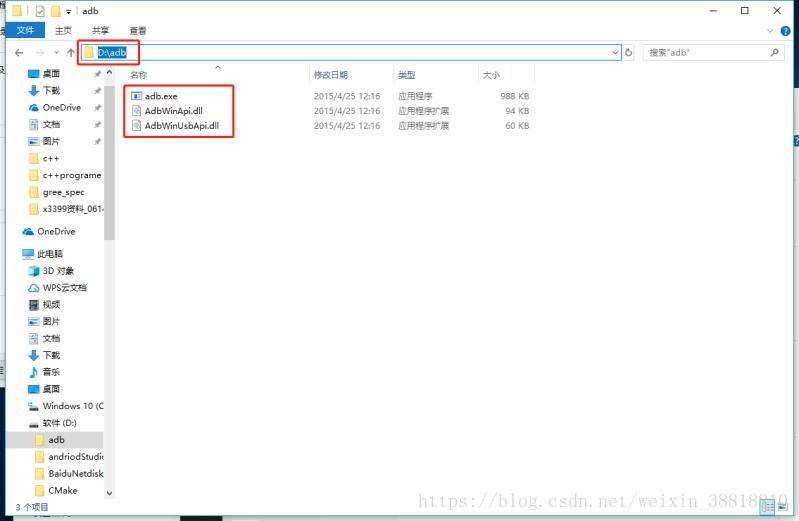Select the OneDrive cloud root node
The height and width of the screenshot is (521, 799).
(56, 231)
